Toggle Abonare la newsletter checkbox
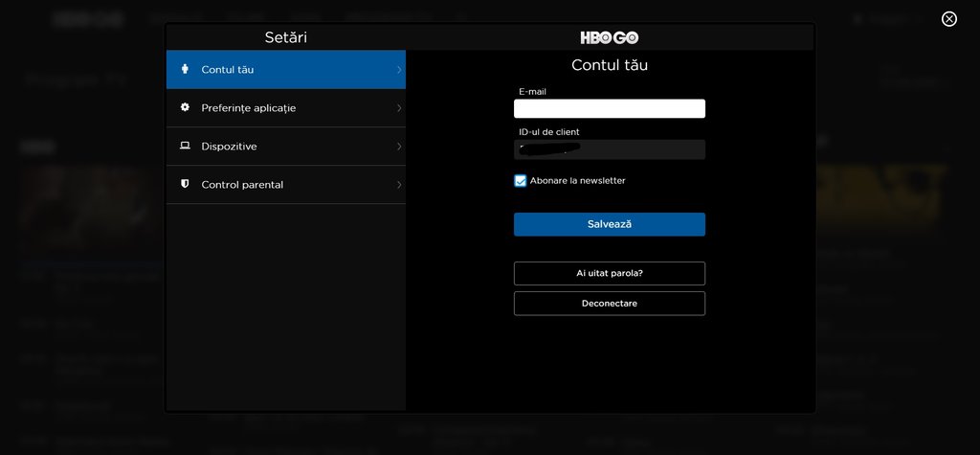The width and height of the screenshot is (980, 455). (520, 181)
